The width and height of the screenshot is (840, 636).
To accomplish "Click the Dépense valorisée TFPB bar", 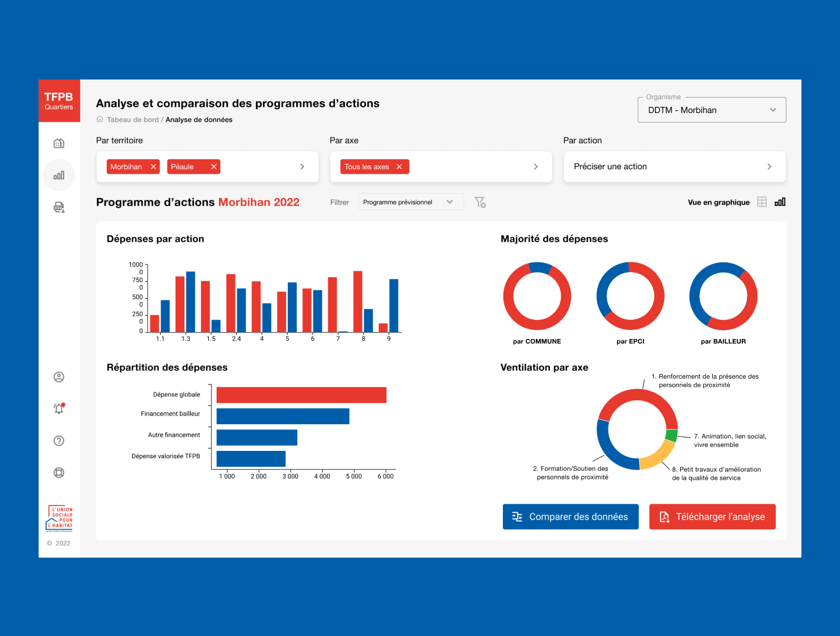I will (x=251, y=459).
